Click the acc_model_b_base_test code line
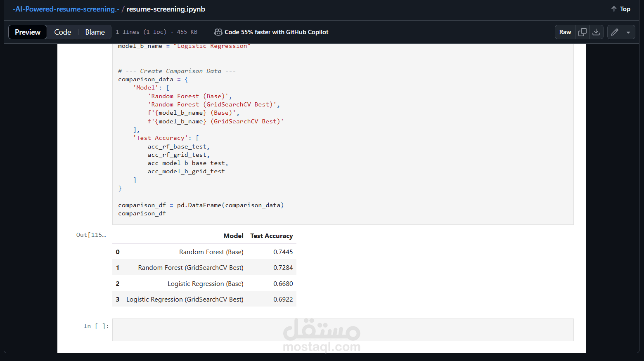This screenshot has height=361, width=644. click(188, 163)
